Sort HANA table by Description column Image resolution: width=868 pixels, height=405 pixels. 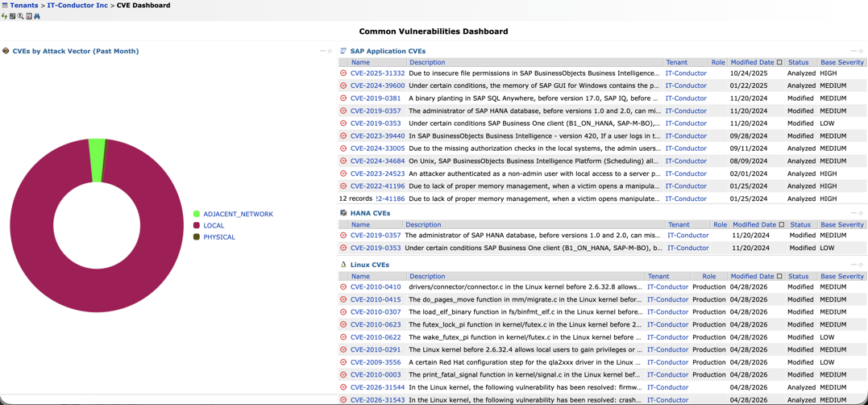click(423, 225)
